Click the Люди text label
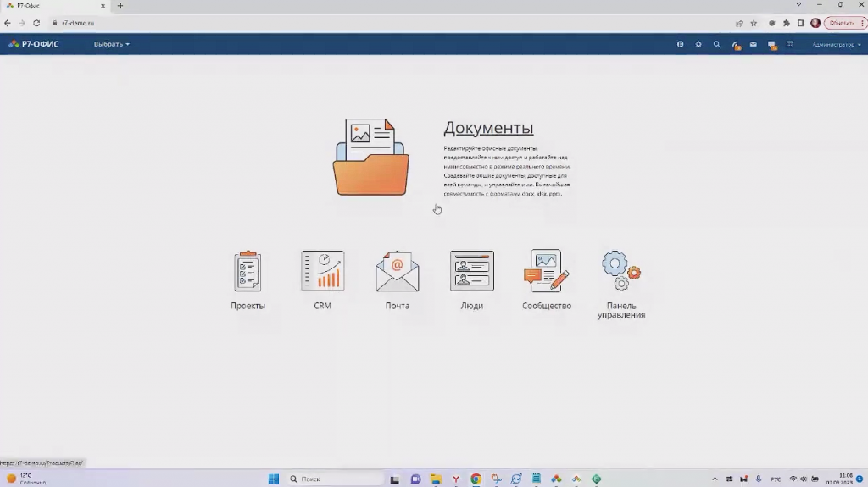The height and width of the screenshot is (487, 868). coord(472,306)
